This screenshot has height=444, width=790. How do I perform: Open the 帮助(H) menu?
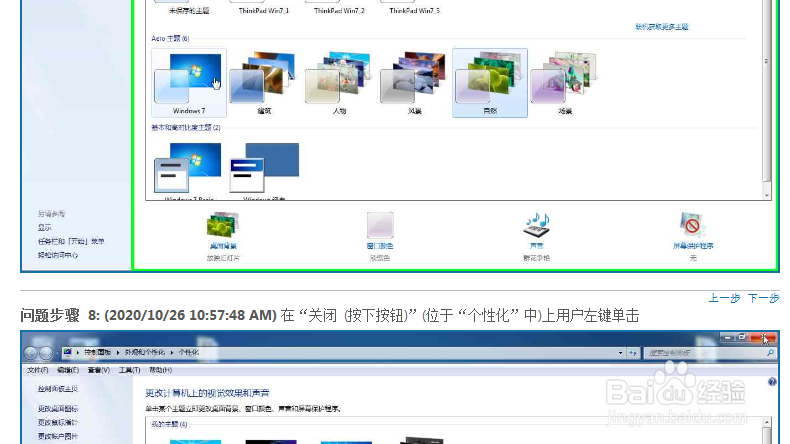[x=161, y=370]
